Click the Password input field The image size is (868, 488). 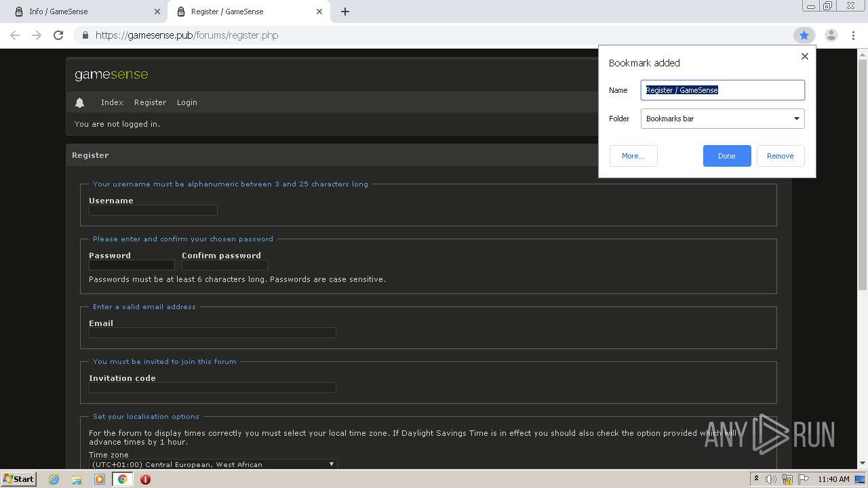click(132, 265)
